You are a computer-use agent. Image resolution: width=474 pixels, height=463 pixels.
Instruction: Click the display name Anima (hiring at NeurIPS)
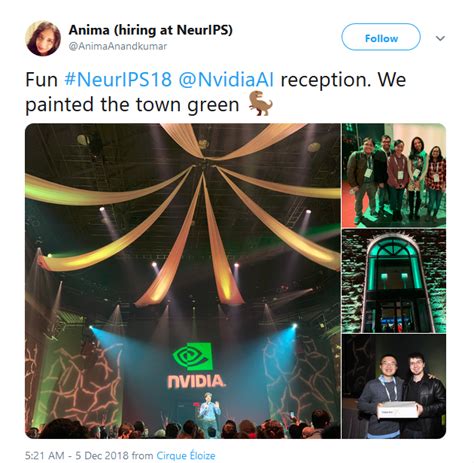point(151,30)
